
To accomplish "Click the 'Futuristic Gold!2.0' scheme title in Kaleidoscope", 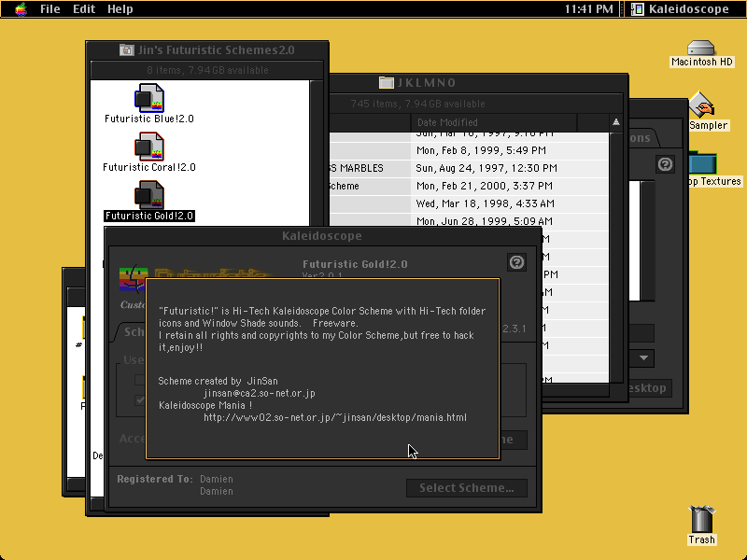I will [355, 264].
